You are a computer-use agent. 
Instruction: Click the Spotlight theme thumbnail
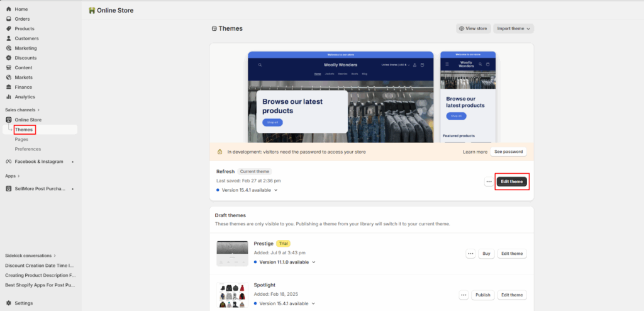click(x=232, y=295)
